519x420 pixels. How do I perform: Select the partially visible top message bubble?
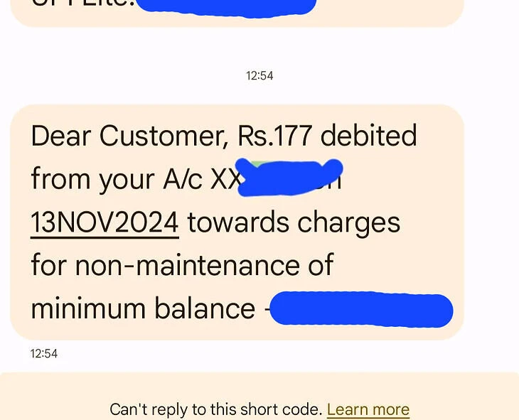point(237,14)
